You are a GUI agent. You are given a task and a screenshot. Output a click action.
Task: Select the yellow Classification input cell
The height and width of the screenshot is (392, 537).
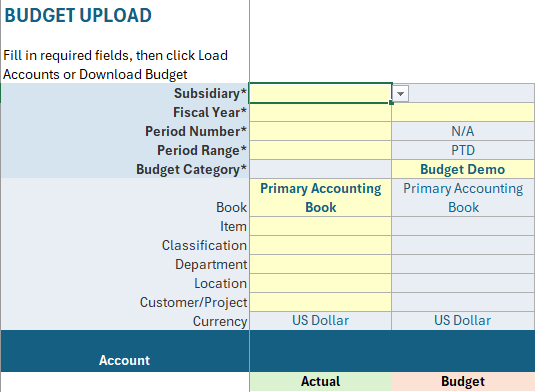321,245
